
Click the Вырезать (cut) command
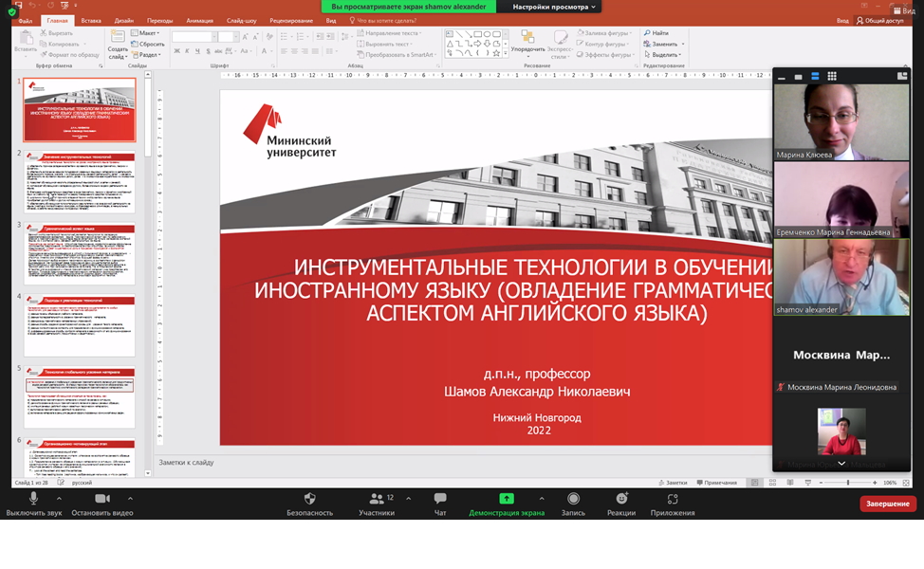click(x=57, y=33)
